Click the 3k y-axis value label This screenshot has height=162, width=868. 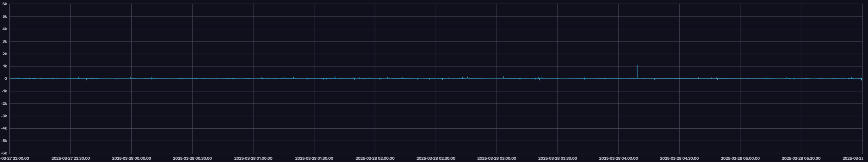[x=5, y=41]
